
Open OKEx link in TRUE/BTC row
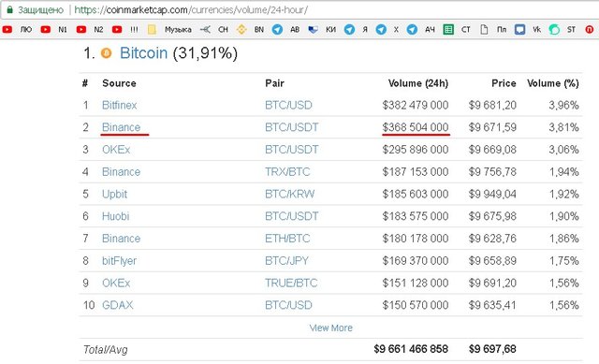click(x=116, y=283)
